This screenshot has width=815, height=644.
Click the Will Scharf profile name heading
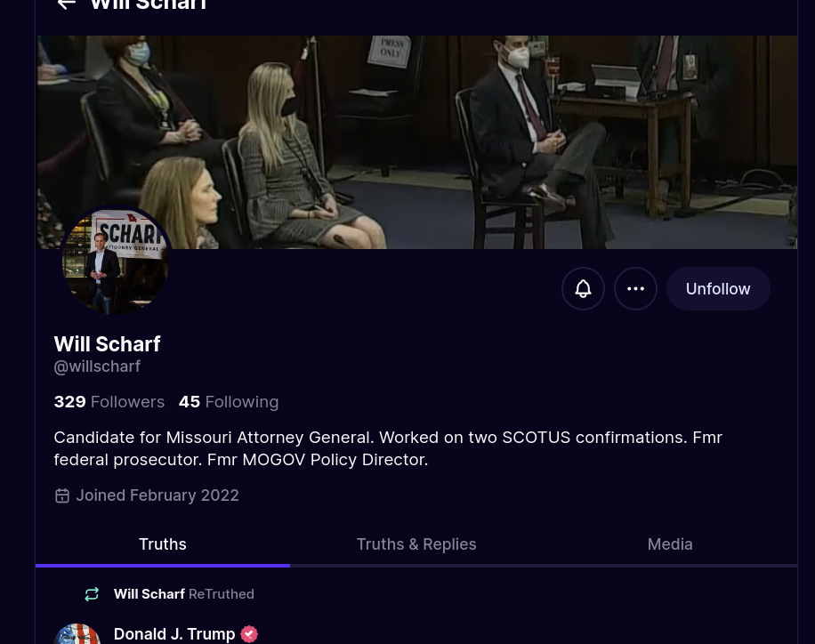pyautogui.click(x=107, y=344)
